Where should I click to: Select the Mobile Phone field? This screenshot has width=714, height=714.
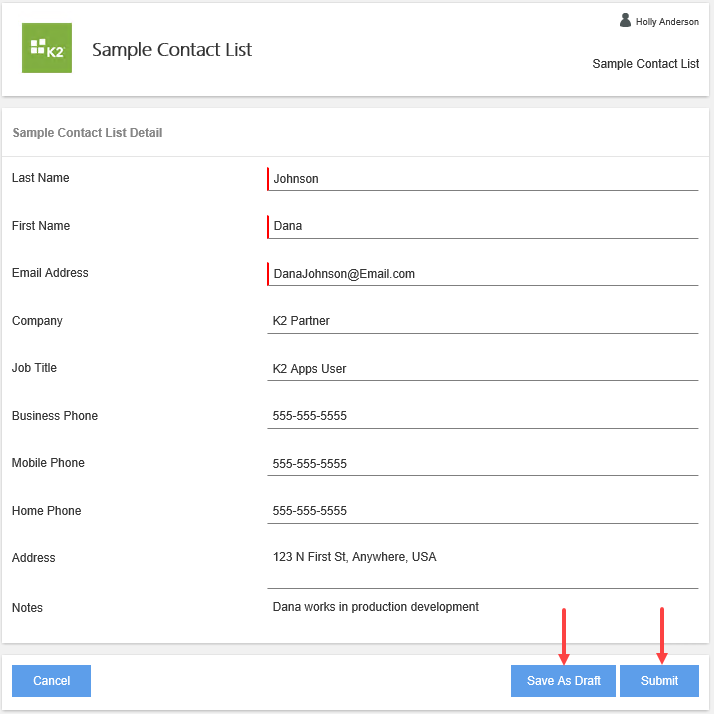[483, 464]
